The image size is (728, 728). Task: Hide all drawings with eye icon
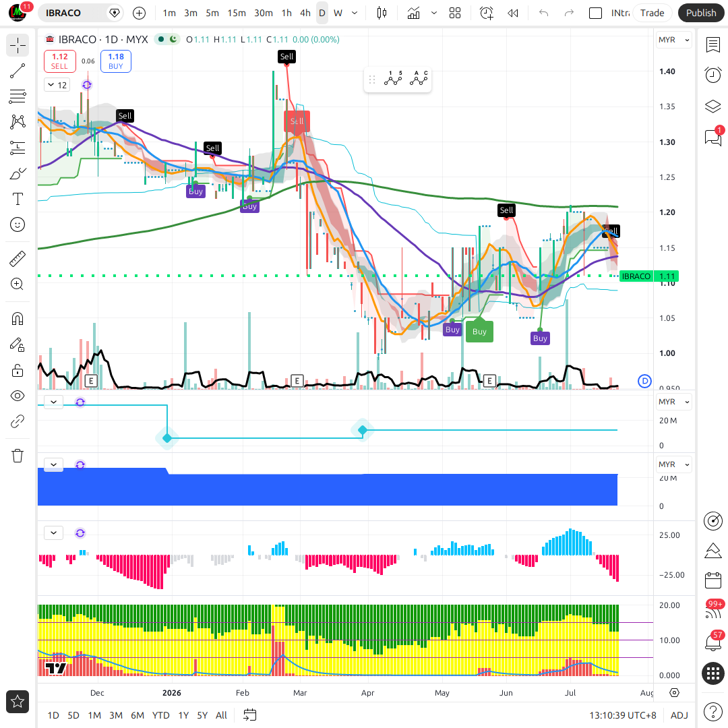click(x=18, y=396)
